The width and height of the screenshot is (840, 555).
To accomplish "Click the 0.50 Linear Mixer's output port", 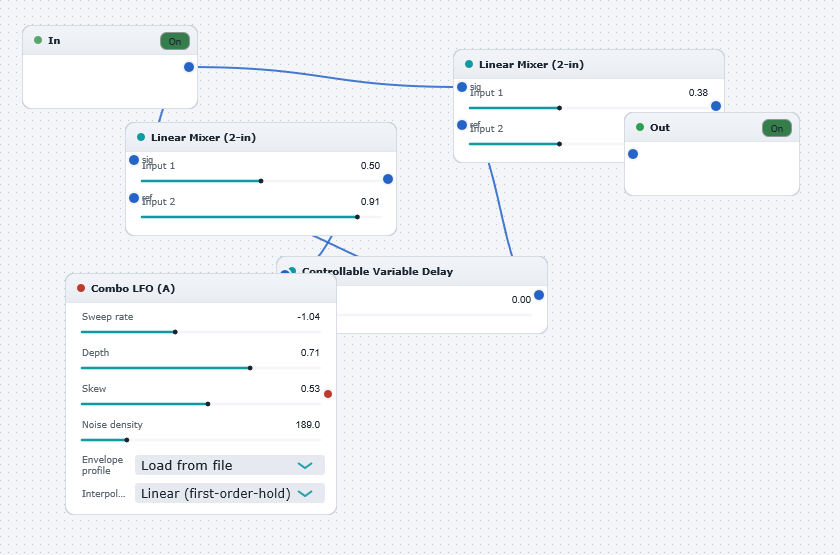I will click(x=388, y=179).
